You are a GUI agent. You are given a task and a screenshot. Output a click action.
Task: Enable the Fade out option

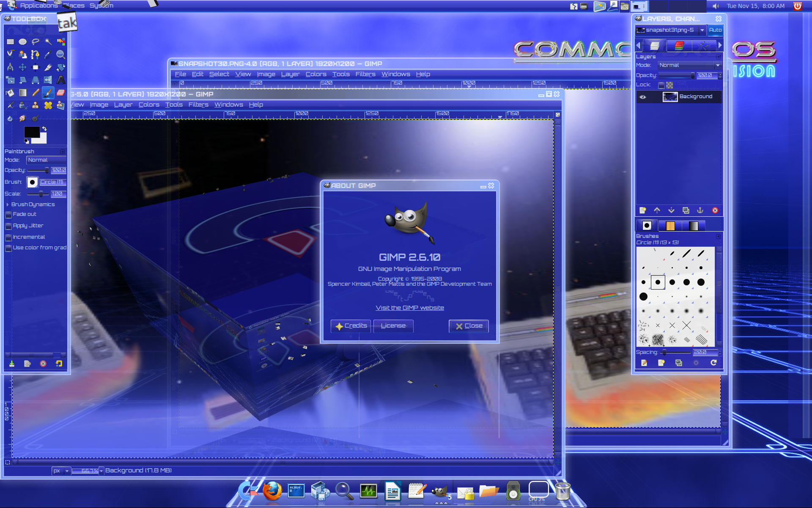tap(8, 215)
